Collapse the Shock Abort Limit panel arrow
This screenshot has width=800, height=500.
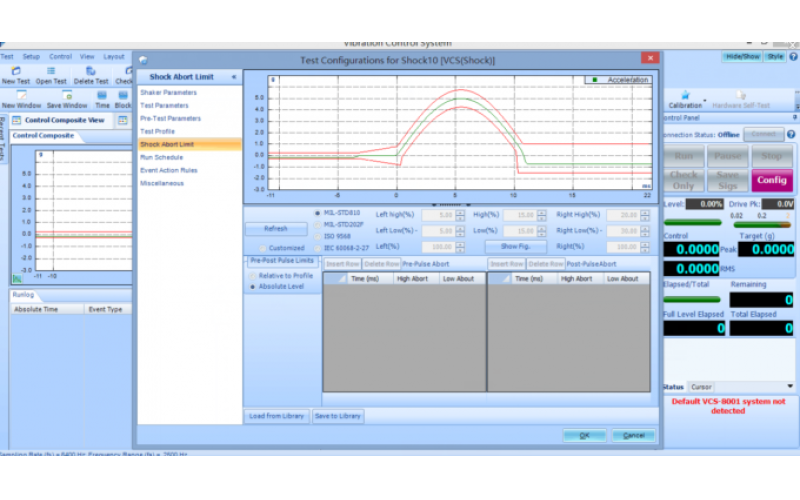[x=234, y=77]
